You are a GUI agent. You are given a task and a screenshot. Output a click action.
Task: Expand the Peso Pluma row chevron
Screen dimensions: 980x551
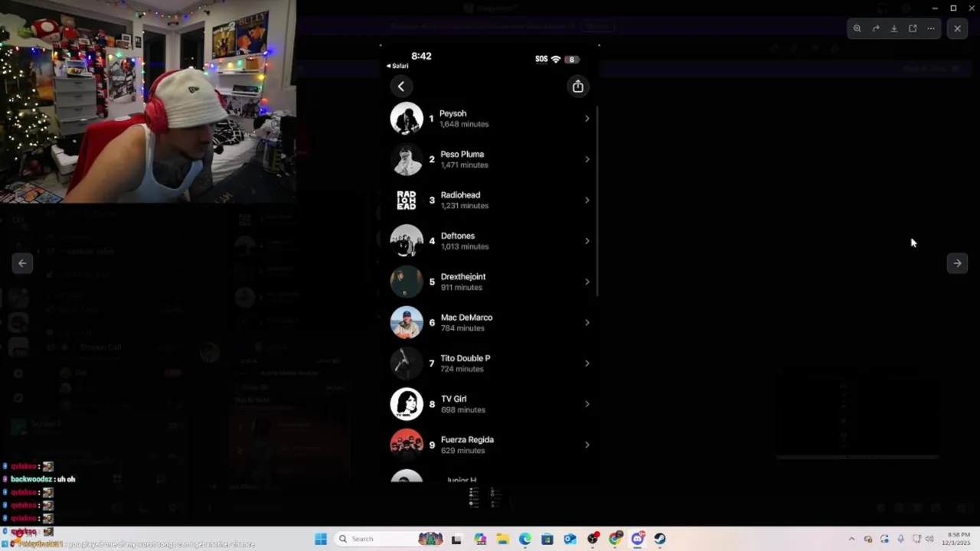tap(587, 159)
